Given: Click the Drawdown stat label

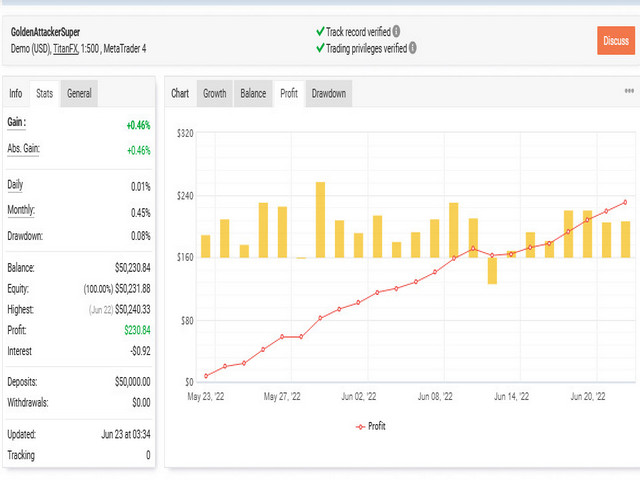Looking at the screenshot, I should click(x=25, y=236).
